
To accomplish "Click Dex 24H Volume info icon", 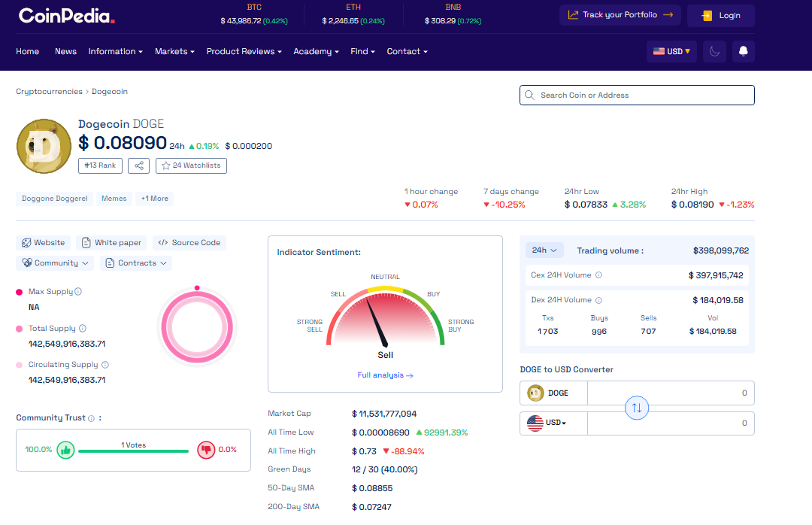I will pyautogui.click(x=598, y=300).
